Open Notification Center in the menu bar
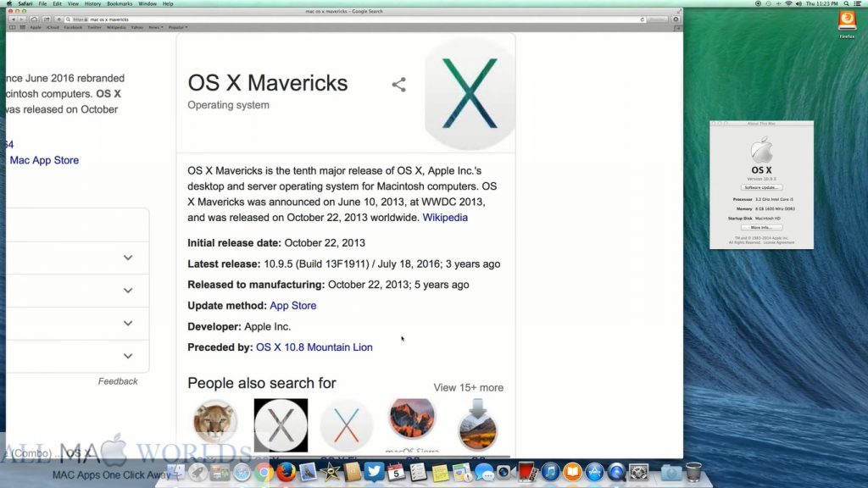 pos(858,4)
